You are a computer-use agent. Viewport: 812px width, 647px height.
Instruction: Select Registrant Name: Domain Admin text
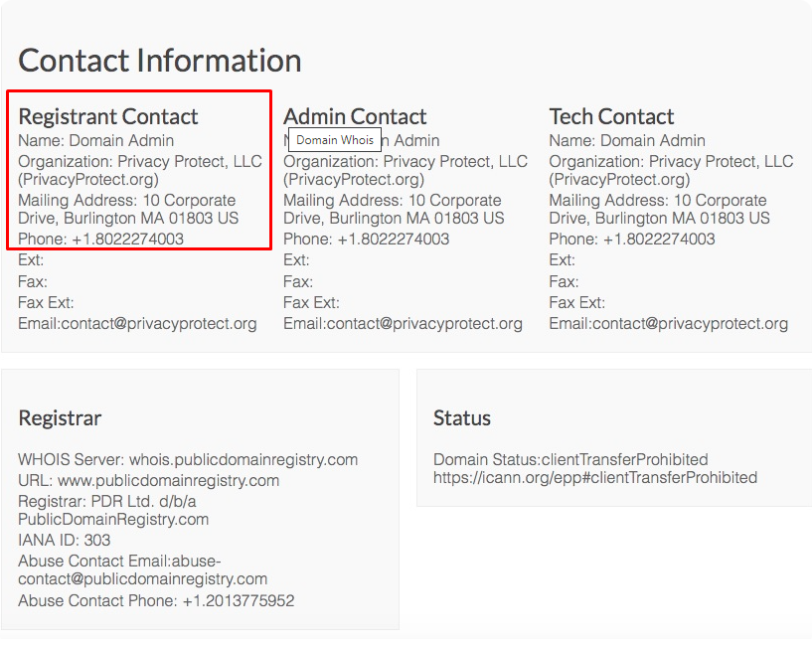95,140
